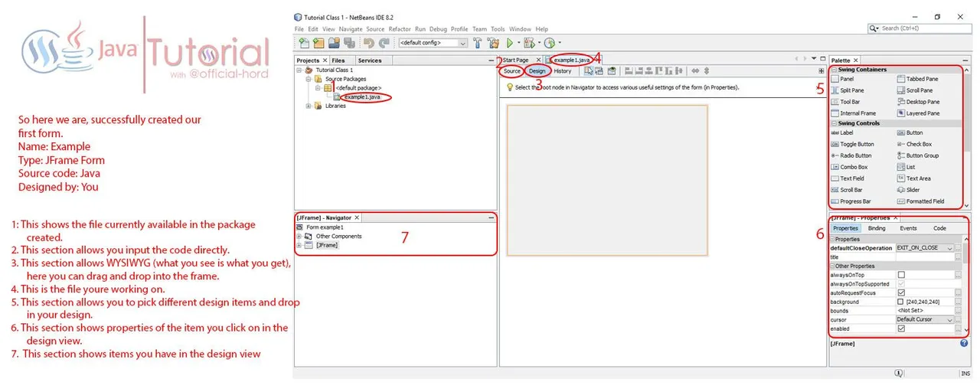The width and height of the screenshot is (980, 392).
Task: Click the Clean and Build icon
Action: (493, 43)
